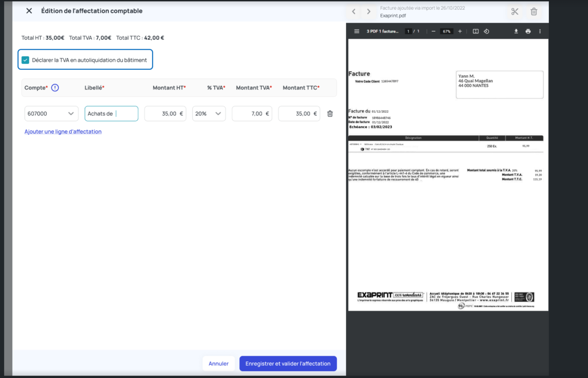Go to the previous invoice with the left arrow
This screenshot has height=378, width=588.
coord(354,12)
